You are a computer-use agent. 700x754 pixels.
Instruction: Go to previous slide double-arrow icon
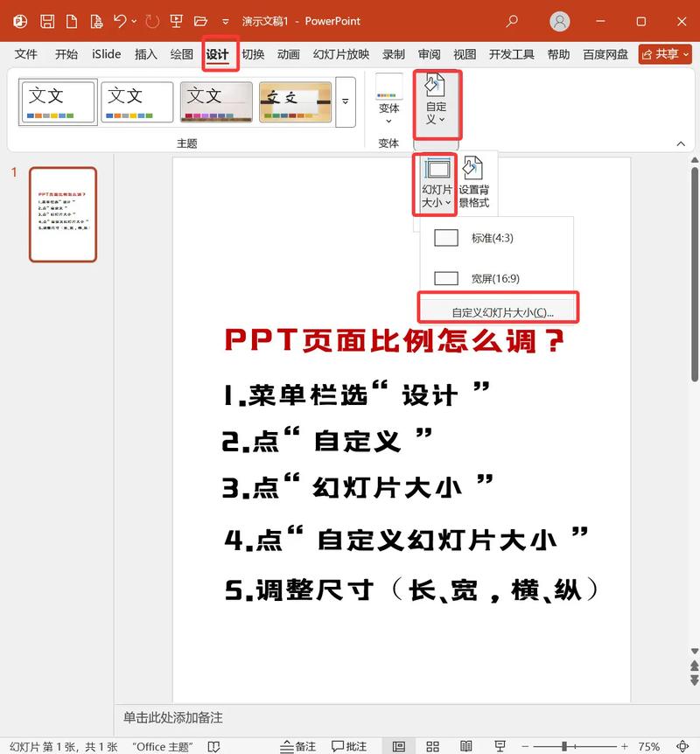tap(695, 666)
